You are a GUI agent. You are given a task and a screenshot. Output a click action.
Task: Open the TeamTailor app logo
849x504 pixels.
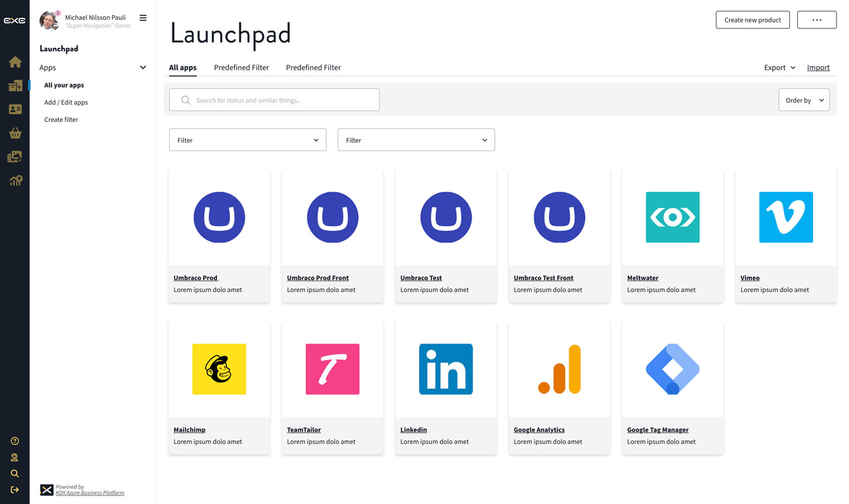pyautogui.click(x=333, y=369)
